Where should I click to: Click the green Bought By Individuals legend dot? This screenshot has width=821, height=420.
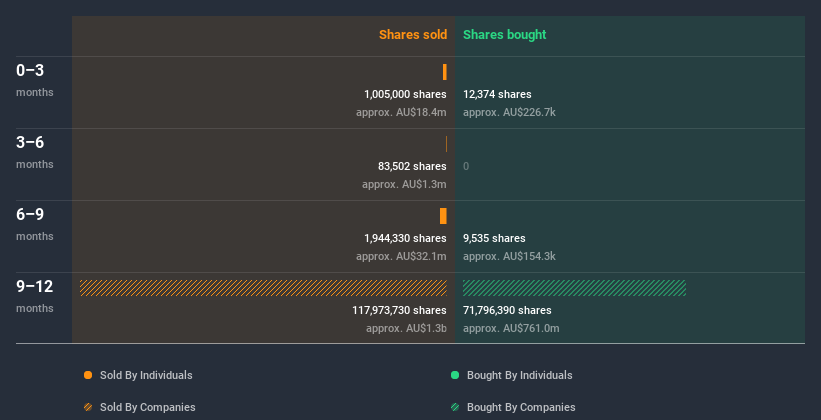point(455,375)
